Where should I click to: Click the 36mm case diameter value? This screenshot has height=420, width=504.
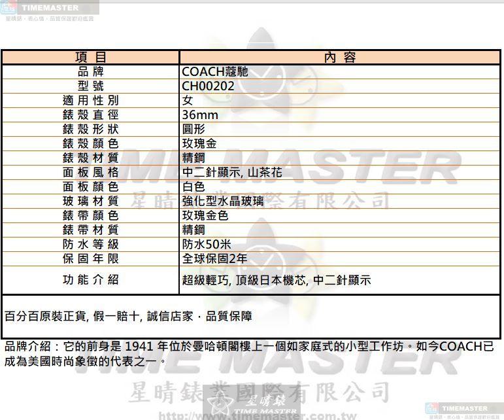click(x=200, y=115)
